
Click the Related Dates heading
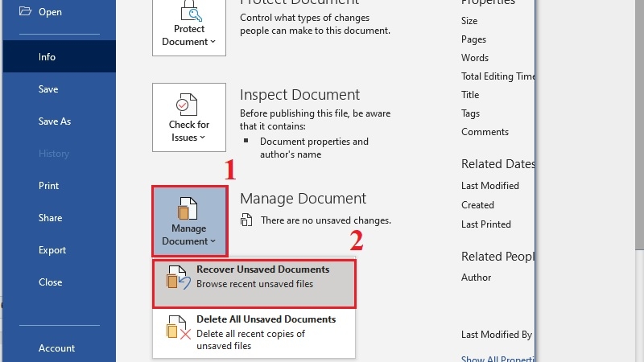pyautogui.click(x=497, y=164)
